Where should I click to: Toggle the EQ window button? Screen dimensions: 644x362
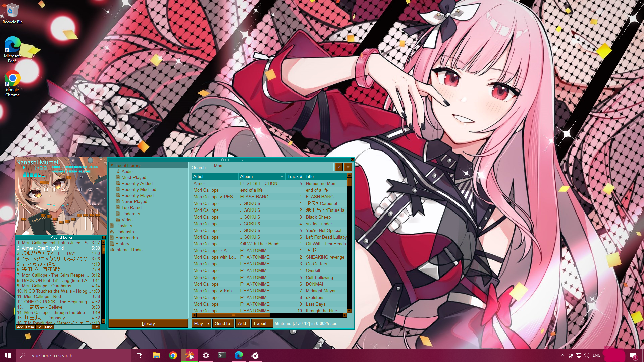[x=82, y=177]
